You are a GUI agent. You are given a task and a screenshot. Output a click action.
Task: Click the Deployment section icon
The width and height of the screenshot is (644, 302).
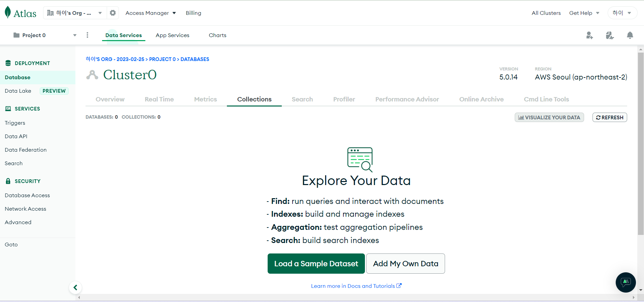8,63
